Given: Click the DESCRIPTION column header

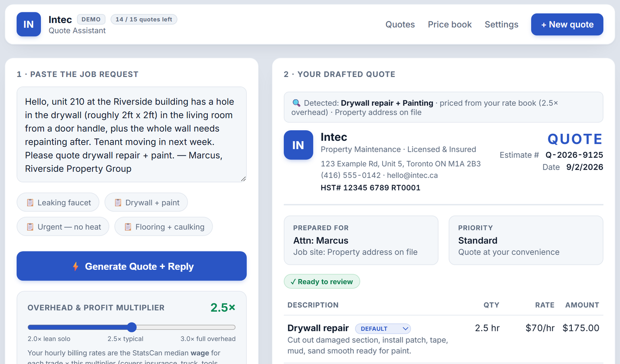Looking at the screenshot, I should [313, 305].
